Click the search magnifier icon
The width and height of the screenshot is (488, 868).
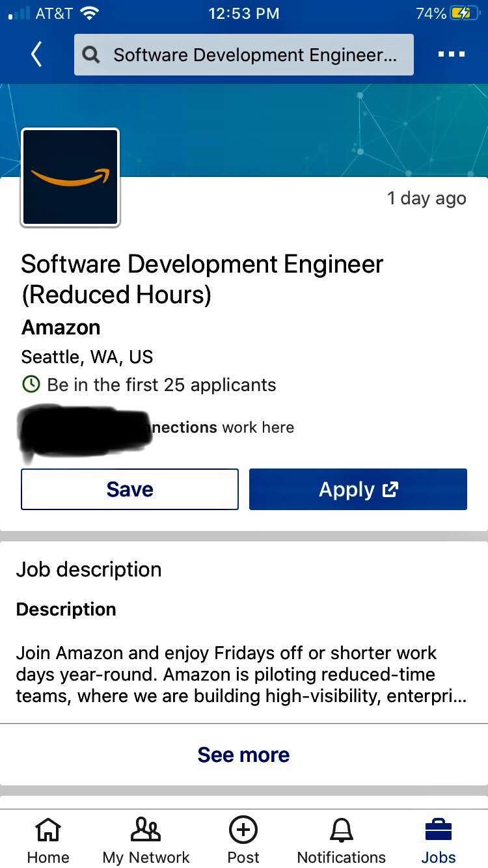click(90, 55)
